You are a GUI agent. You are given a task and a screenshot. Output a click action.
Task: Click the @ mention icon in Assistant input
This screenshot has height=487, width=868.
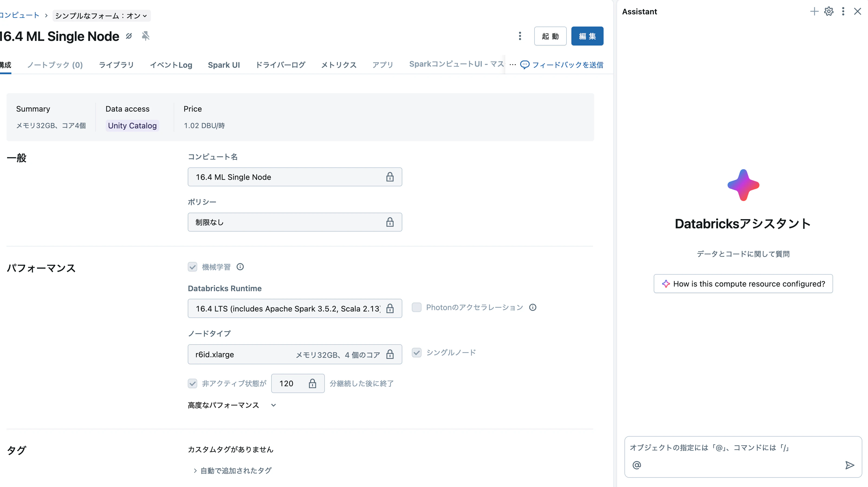click(x=637, y=465)
